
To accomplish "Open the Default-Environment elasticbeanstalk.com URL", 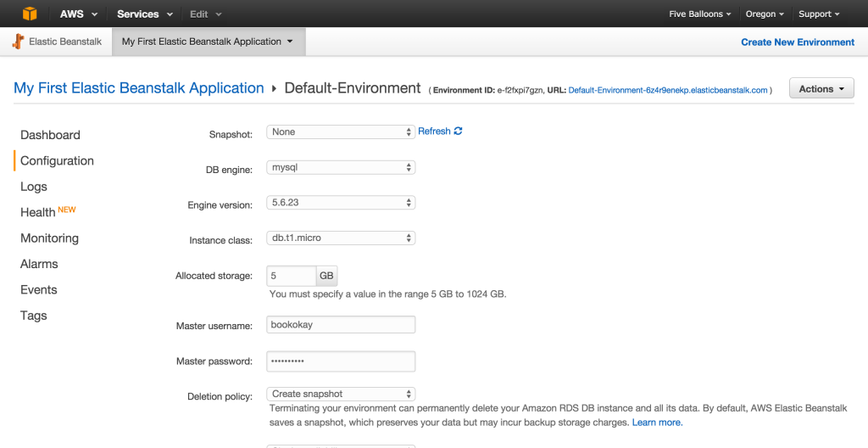I will [x=668, y=90].
